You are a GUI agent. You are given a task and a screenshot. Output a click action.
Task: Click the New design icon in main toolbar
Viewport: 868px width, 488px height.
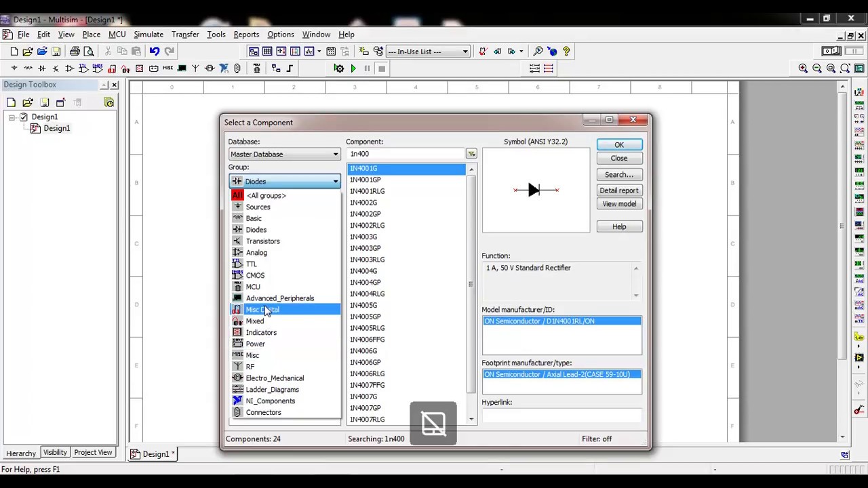[14, 52]
